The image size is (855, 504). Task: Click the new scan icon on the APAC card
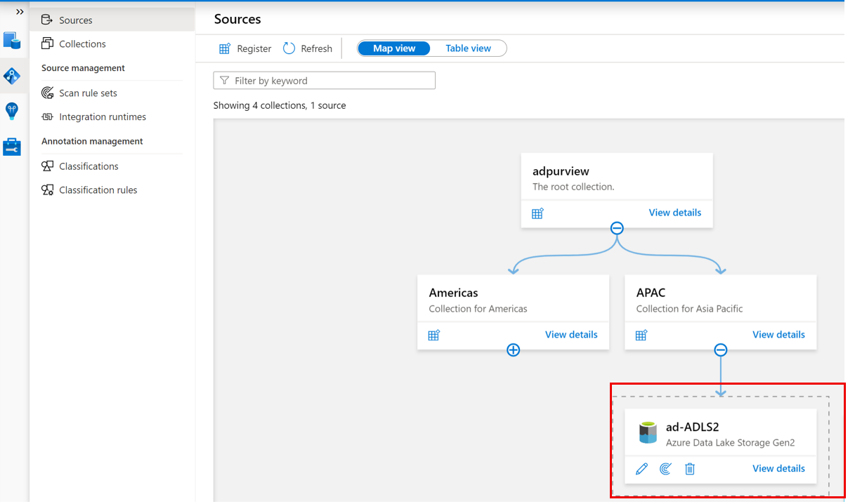click(x=641, y=335)
